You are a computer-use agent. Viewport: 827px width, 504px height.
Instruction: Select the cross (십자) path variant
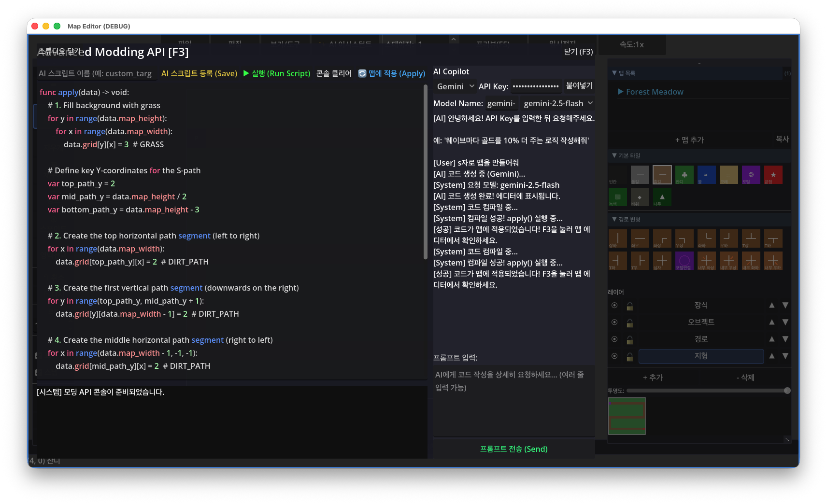tap(662, 261)
